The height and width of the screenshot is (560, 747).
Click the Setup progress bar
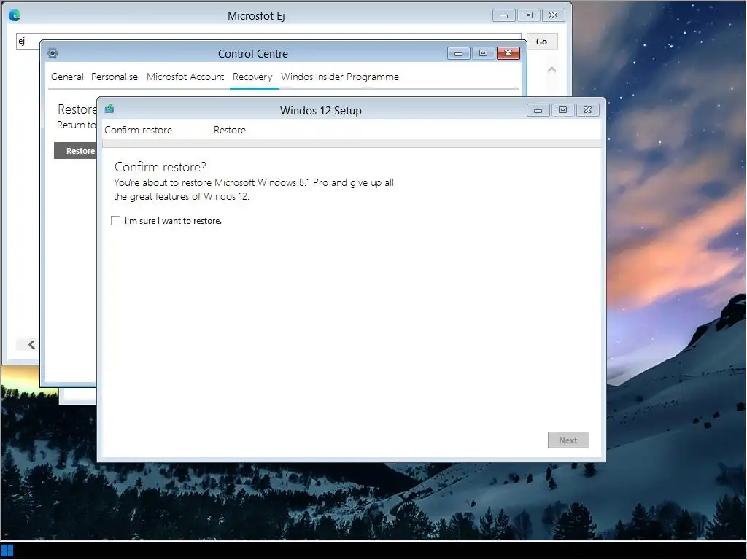pyautogui.click(x=352, y=144)
